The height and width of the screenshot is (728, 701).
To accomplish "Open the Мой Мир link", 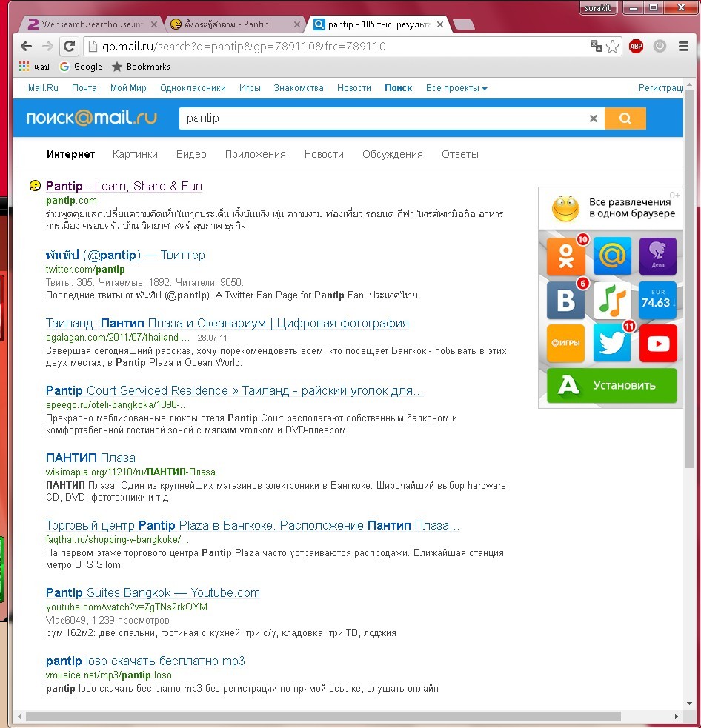I will tap(128, 88).
